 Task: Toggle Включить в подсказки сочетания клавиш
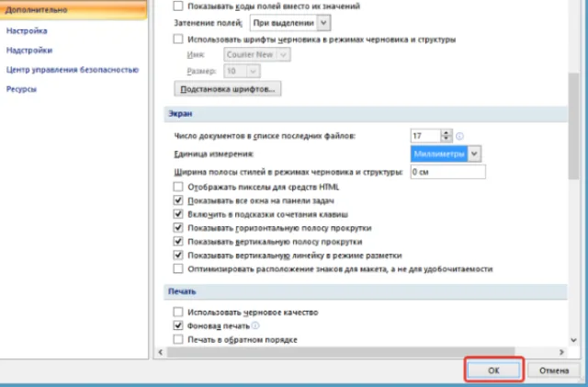click(x=178, y=214)
